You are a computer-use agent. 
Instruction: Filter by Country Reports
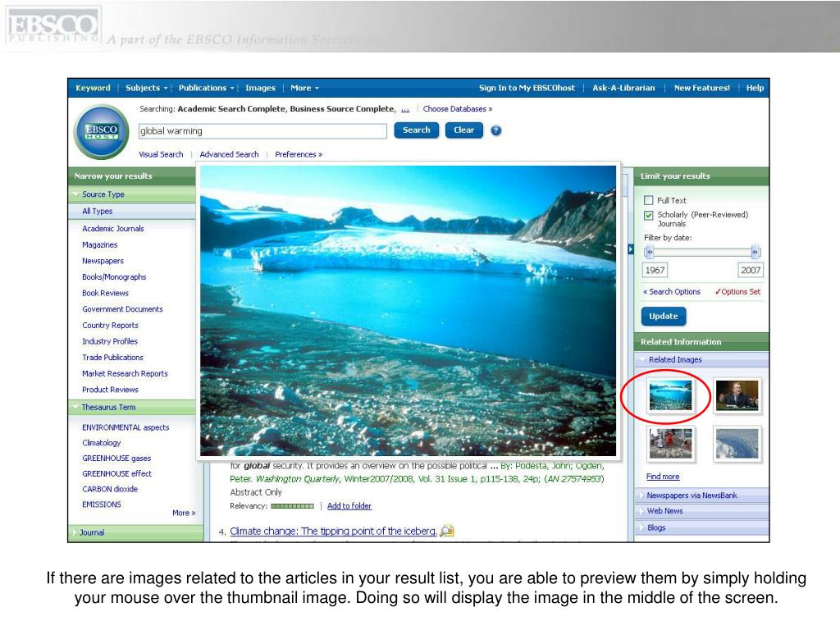point(111,325)
